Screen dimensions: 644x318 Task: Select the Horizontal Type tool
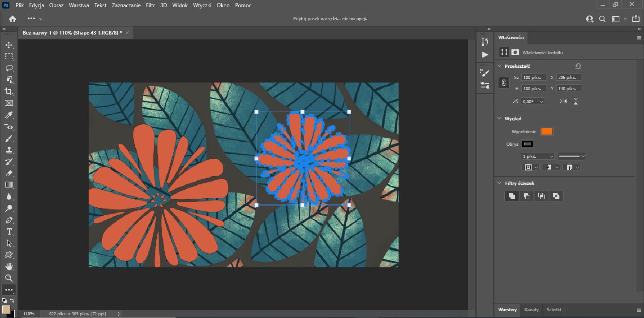point(9,232)
